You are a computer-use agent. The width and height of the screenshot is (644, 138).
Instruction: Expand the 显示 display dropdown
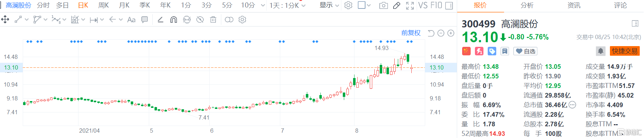pyautogui.click(x=329, y=5)
